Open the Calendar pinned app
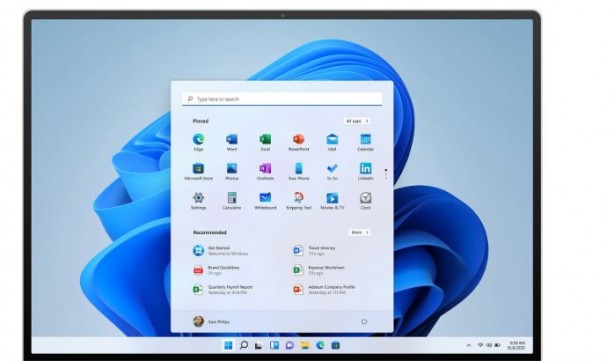 [x=365, y=142]
